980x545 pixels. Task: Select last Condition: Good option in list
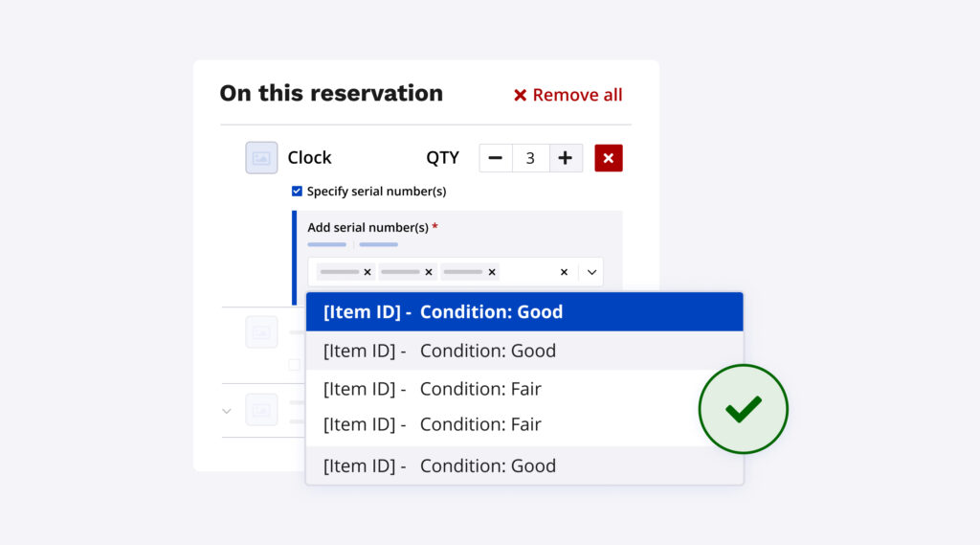point(523,466)
